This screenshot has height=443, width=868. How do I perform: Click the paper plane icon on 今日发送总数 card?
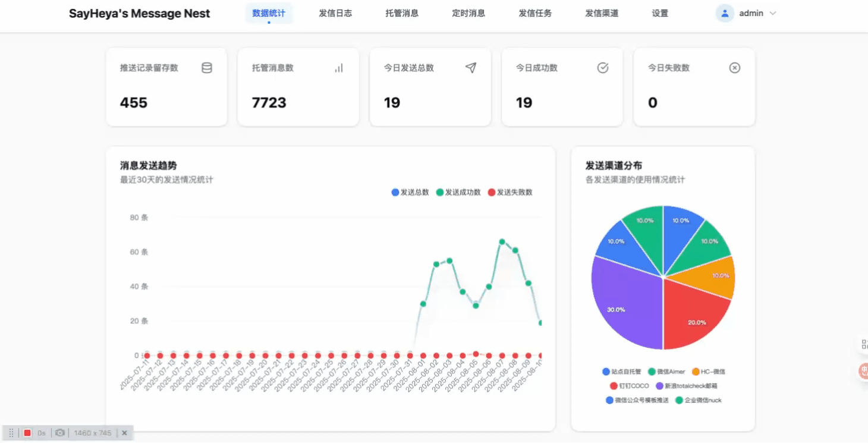click(x=471, y=68)
